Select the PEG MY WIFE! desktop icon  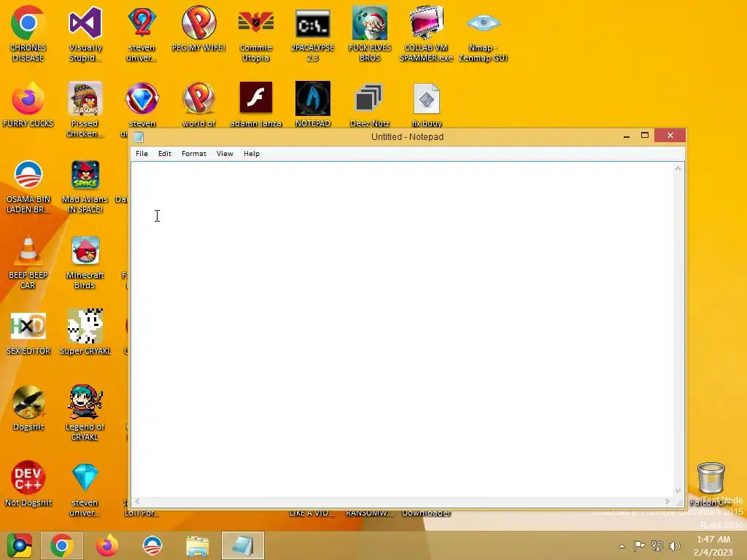[x=198, y=28]
